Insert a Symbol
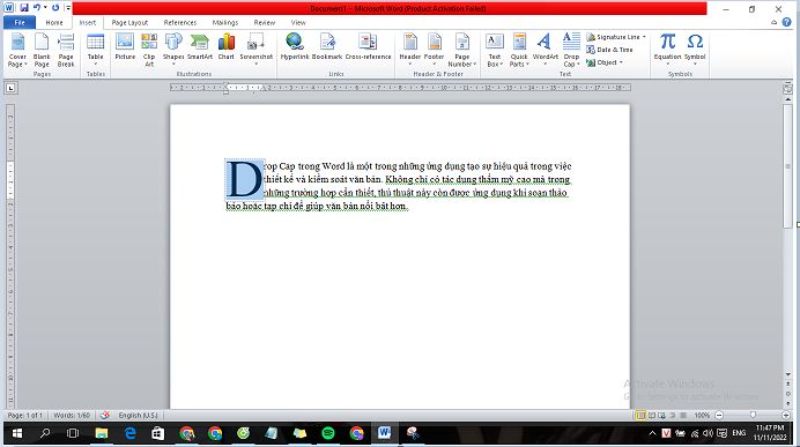 pyautogui.click(x=695, y=49)
